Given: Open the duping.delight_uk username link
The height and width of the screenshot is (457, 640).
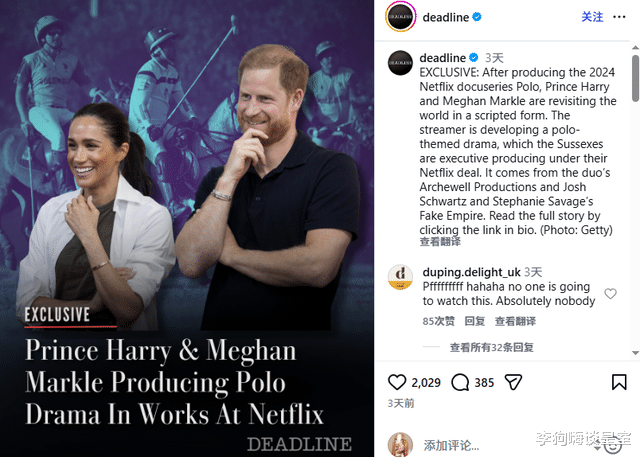Looking at the screenshot, I should pyautogui.click(x=471, y=272).
